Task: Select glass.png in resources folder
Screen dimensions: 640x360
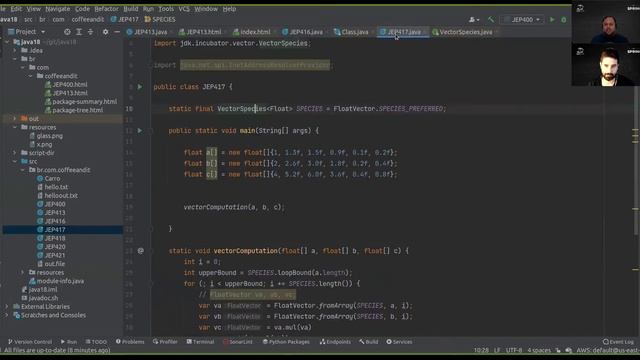Action: pos(46,136)
